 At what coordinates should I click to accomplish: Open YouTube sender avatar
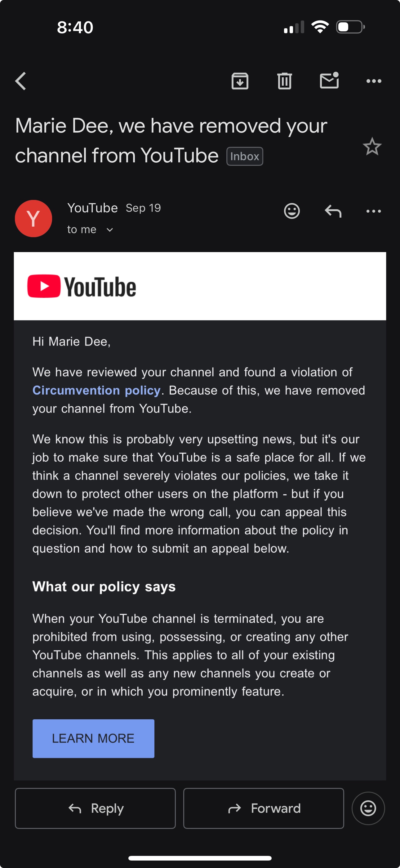point(33,219)
